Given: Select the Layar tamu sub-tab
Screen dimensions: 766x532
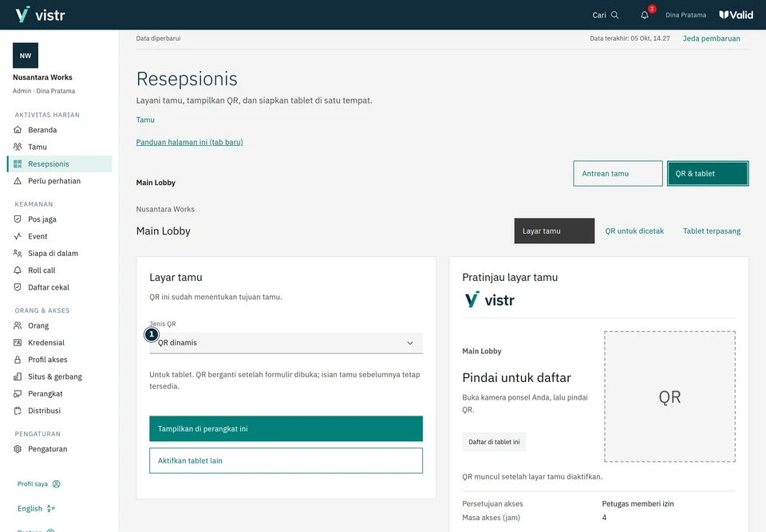Looking at the screenshot, I should (x=555, y=231).
